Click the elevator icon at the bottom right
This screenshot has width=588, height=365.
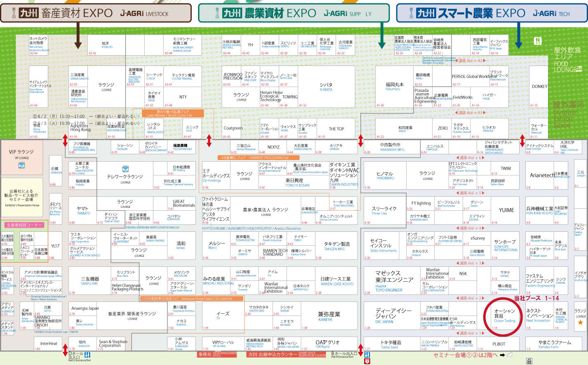point(529,361)
